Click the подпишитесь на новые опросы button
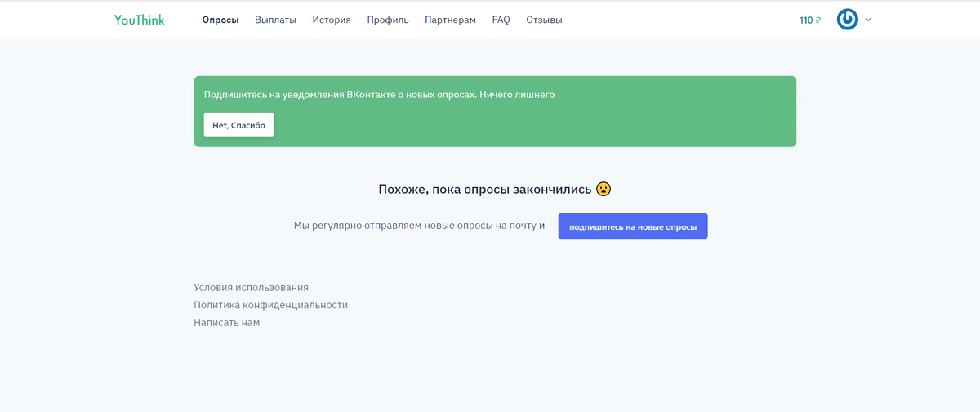The image size is (980, 412). tap(633, 226)
